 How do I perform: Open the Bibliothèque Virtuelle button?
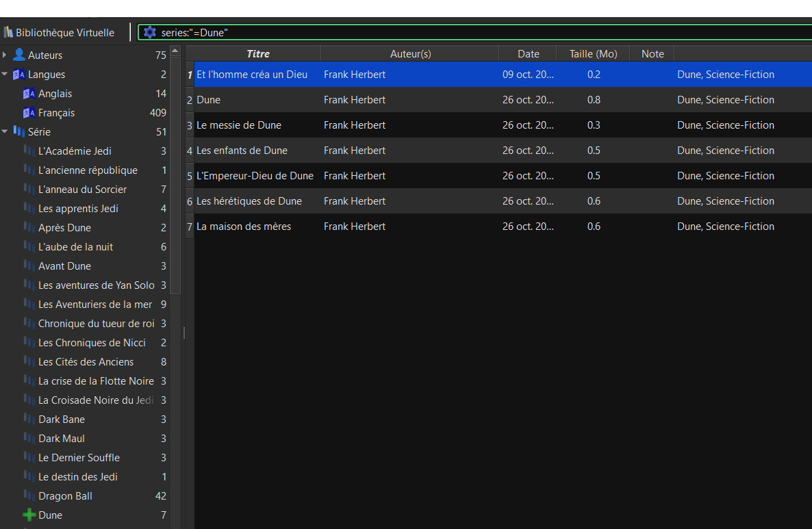[59, 33]
